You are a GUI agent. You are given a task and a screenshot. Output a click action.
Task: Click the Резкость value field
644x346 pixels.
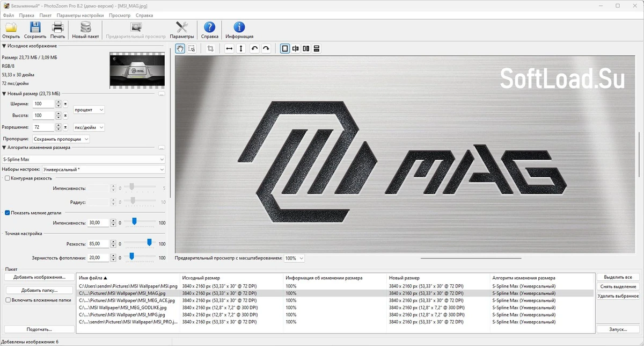pos(98,243)
